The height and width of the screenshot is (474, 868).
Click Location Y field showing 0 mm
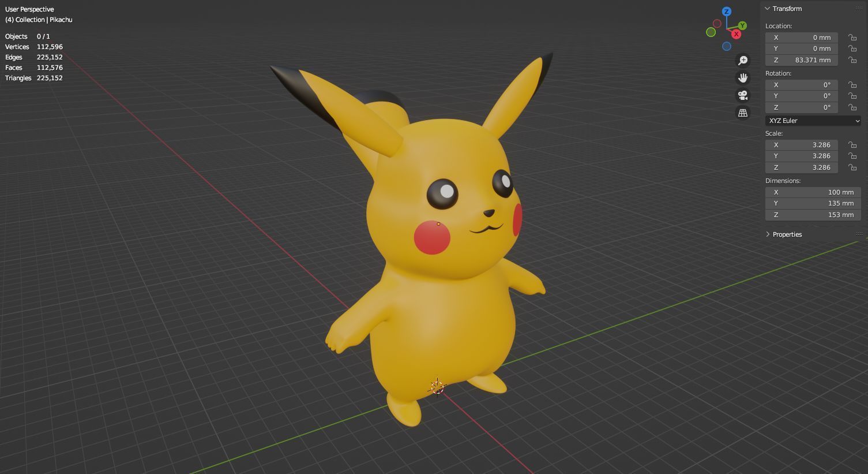pos(802,48)
